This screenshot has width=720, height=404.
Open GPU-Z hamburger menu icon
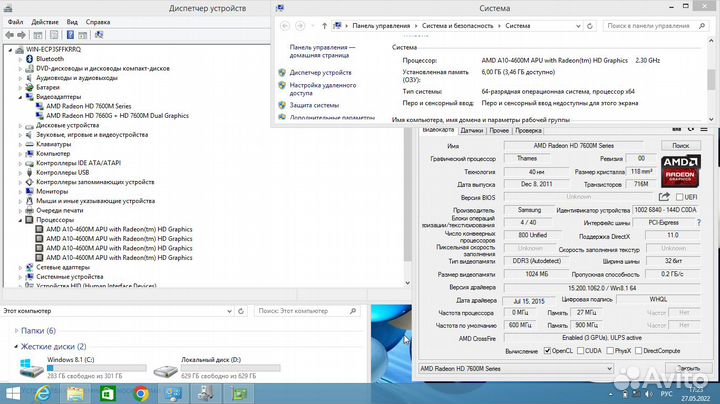(x=704, y=129)
